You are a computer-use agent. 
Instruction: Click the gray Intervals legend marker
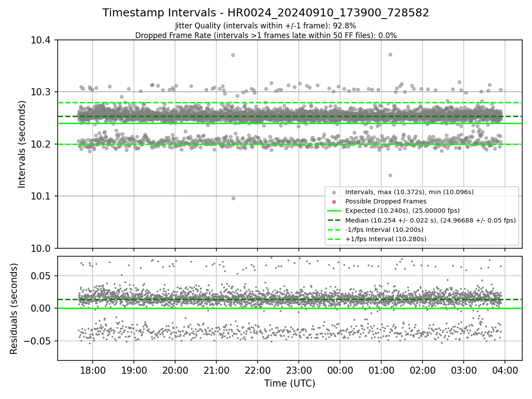tap(334, 192)
